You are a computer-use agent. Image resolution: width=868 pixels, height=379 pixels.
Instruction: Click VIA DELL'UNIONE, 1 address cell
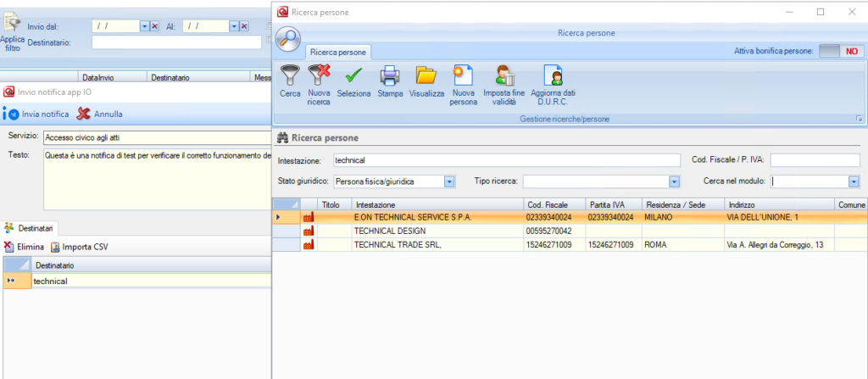click(778, 218)
